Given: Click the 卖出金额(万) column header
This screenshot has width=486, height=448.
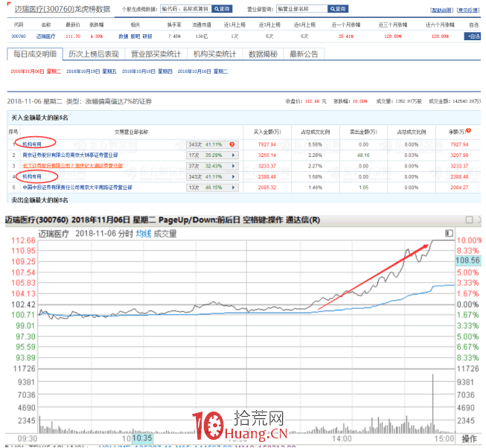Looking at the screenshot, I should tap(364, 132).
